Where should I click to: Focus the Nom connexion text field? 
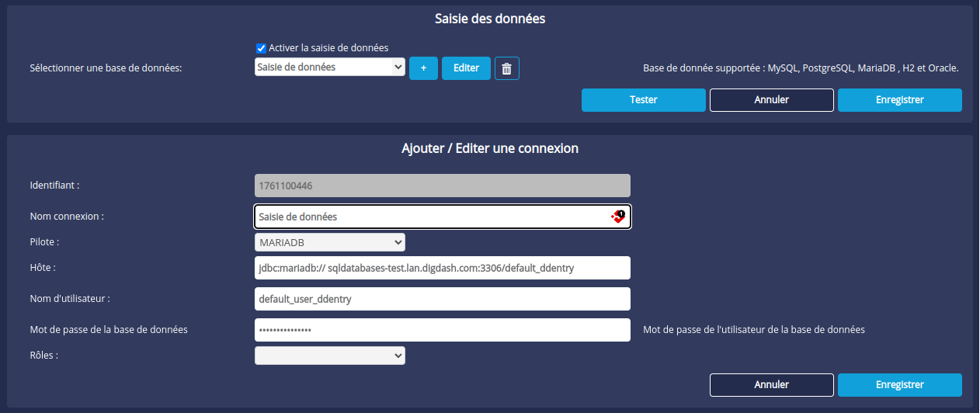pyautogui.click(x=431, y=217)
